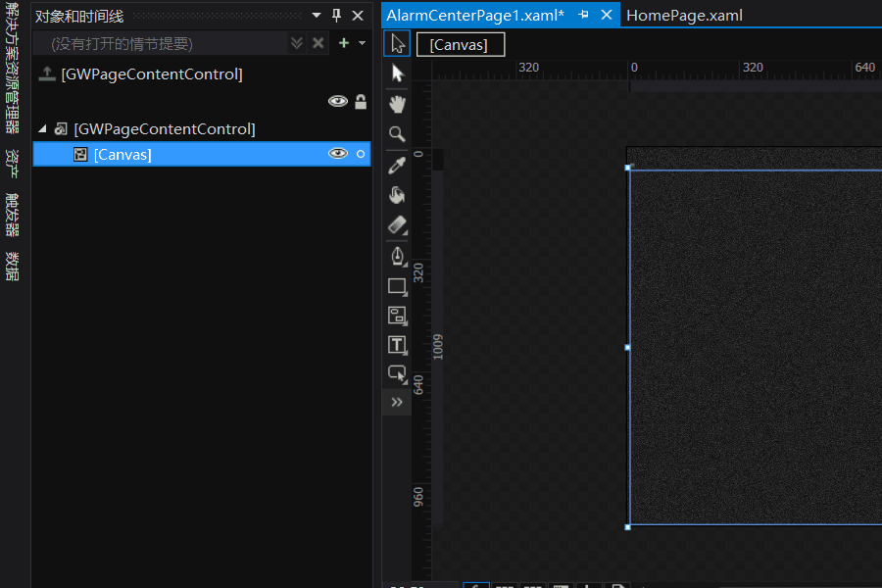
Task: Toggle the lock-all padlock icon
Action: pyautogui.click(x=361, y=101)
